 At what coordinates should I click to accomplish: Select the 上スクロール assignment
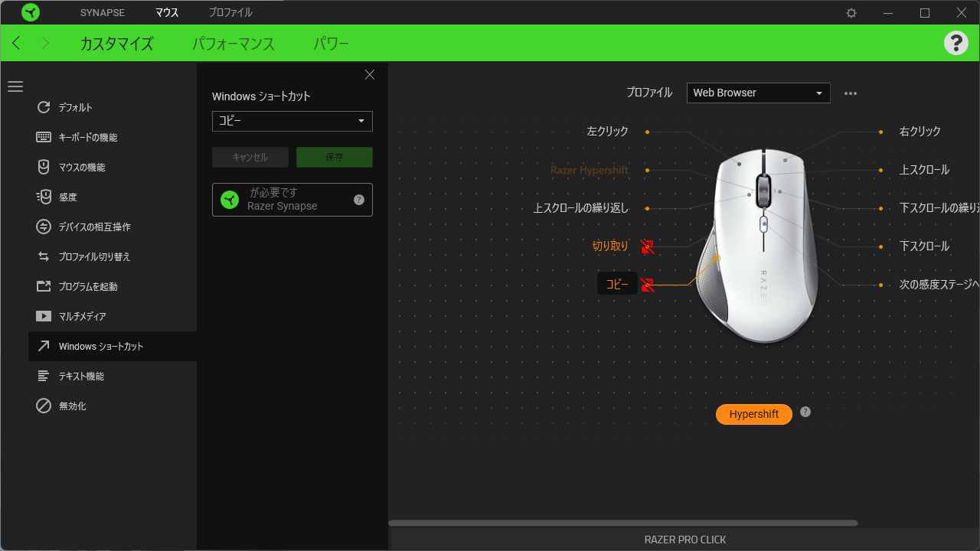click(x=924, y=170)
